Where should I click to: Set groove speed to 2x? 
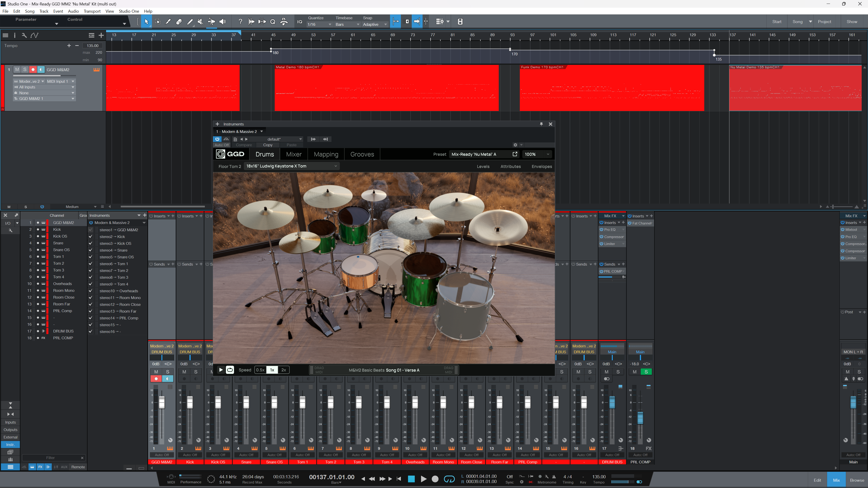pyautogui.click(x=283, y=370)
